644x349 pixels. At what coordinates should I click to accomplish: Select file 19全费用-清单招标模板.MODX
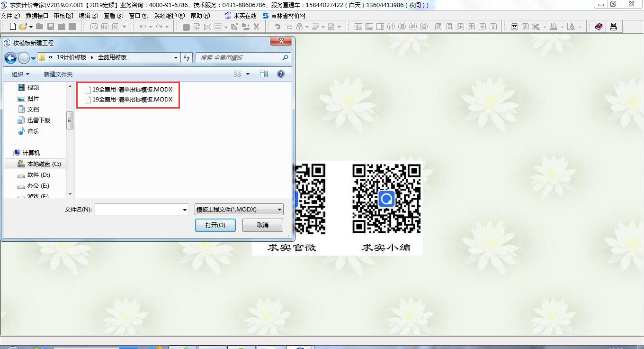click(128, 100)
